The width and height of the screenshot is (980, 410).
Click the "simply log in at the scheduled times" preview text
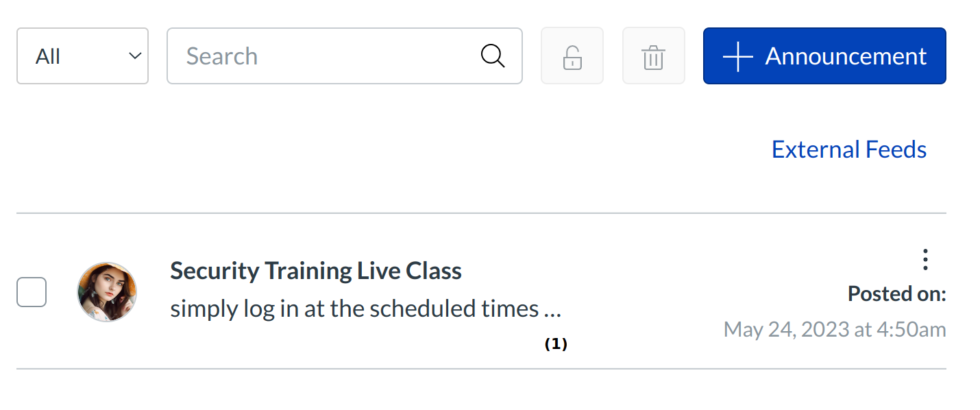point(354,309)
